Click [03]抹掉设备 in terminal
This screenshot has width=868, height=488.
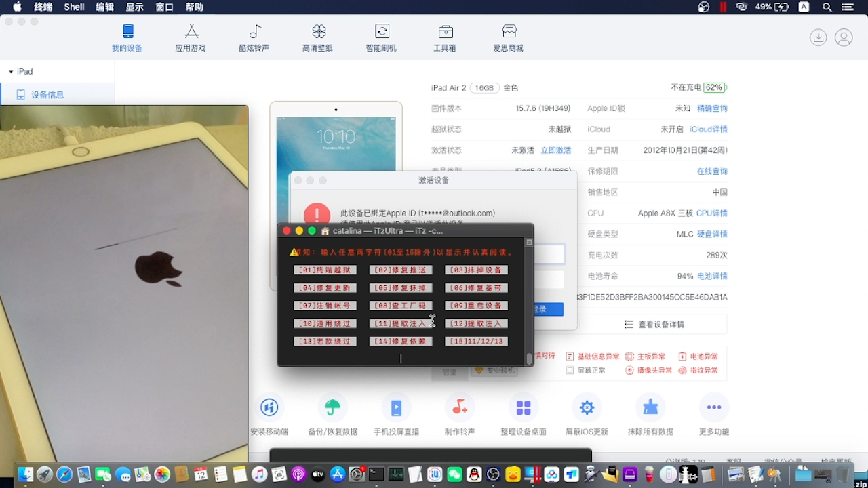pyautogui.click(x=476, y=270)
